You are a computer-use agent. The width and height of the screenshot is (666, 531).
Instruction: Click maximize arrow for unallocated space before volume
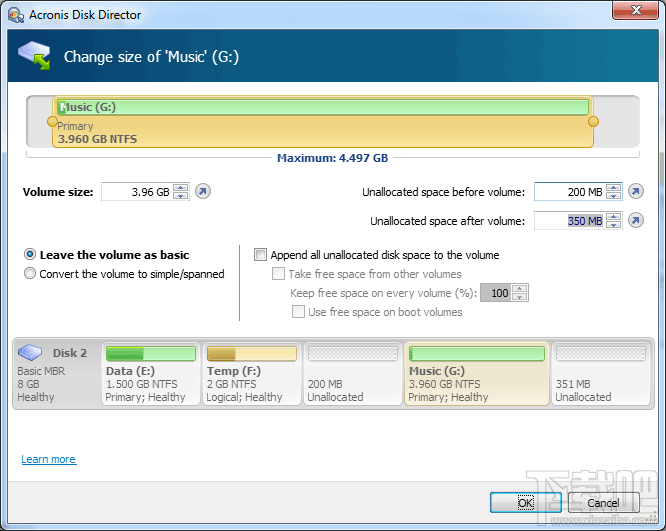coord(636,192)
